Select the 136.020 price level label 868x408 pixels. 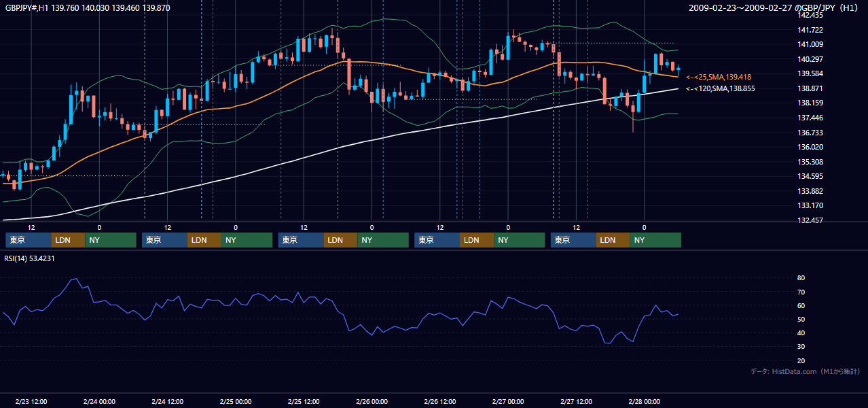[810, 147]
